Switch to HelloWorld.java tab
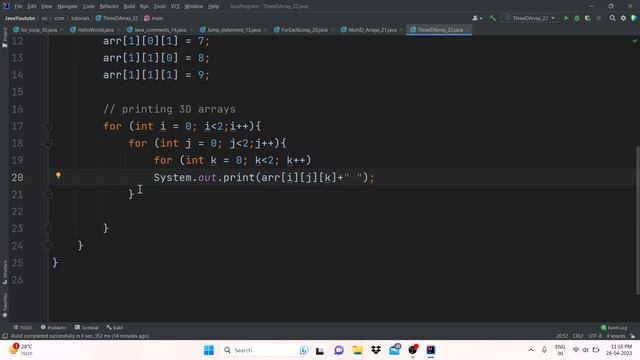The width and height of the screenshot is (640, 360). (96, 30)
